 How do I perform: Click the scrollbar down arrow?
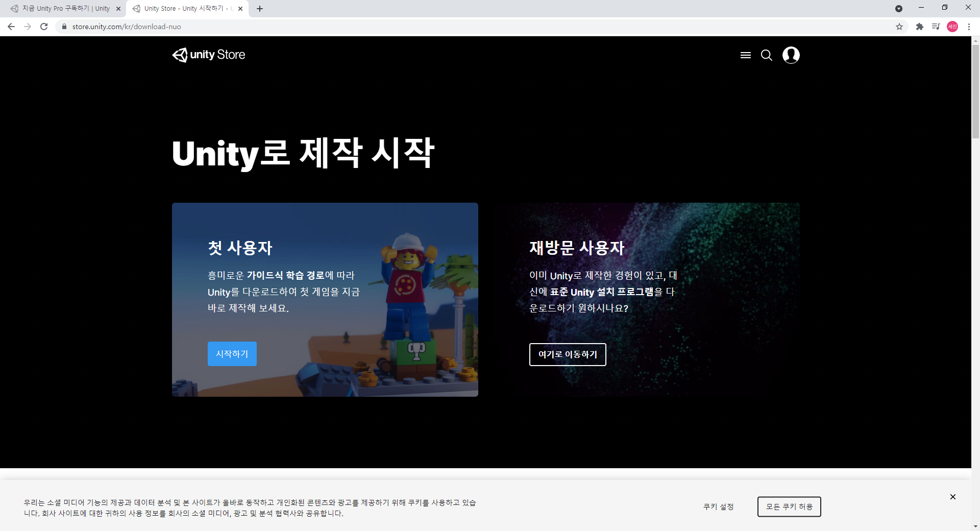[975, 526]
